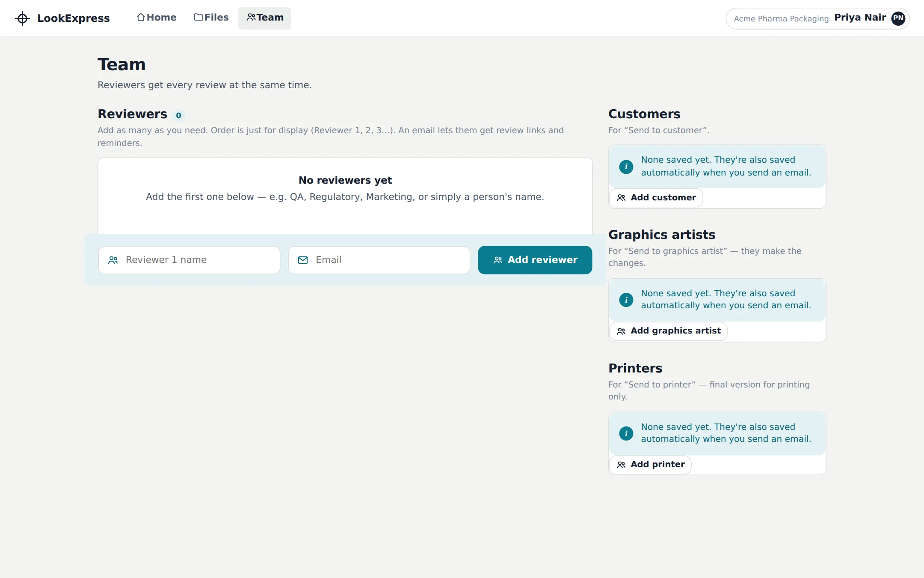Click the people icon in reviewer name field

[113, 260]
